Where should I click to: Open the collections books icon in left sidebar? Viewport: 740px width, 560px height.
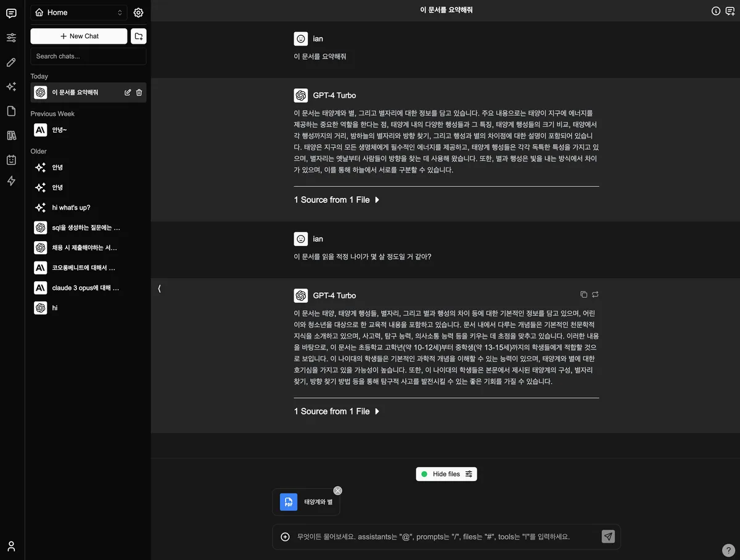[11, 136]
